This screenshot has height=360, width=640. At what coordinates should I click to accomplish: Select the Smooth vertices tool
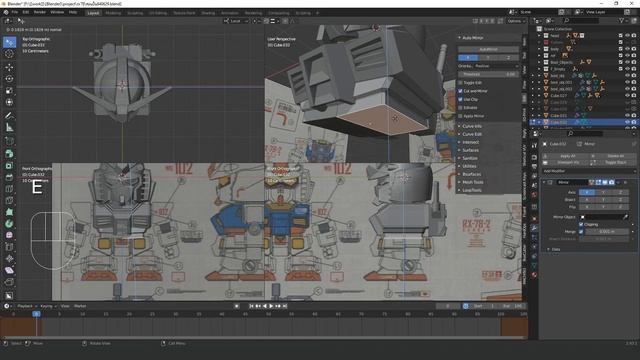pyautogui.click(x=9, y=236)
